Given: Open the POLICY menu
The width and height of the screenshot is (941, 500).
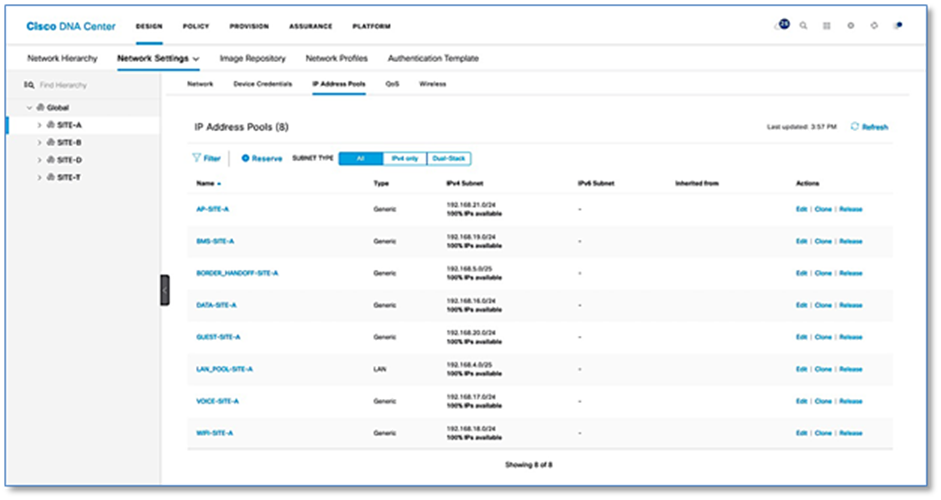Looking at the screenshot, I should (196, 26).
